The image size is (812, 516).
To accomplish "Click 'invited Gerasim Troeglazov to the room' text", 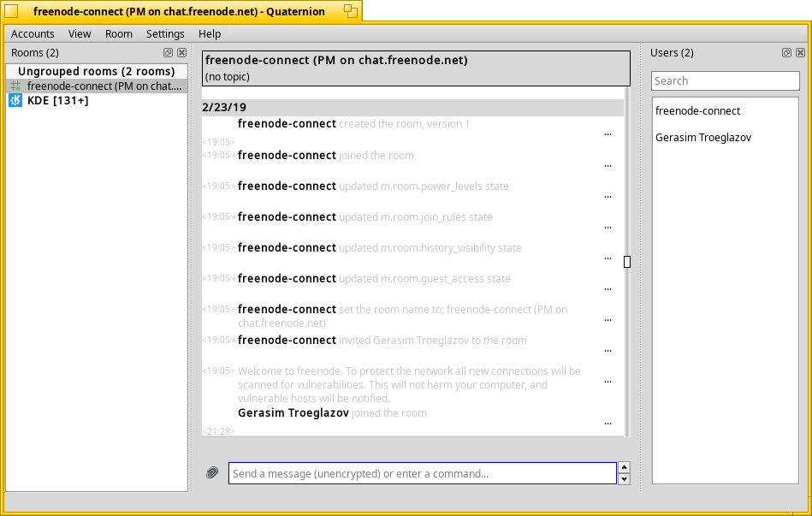I will tap(433, 341).
